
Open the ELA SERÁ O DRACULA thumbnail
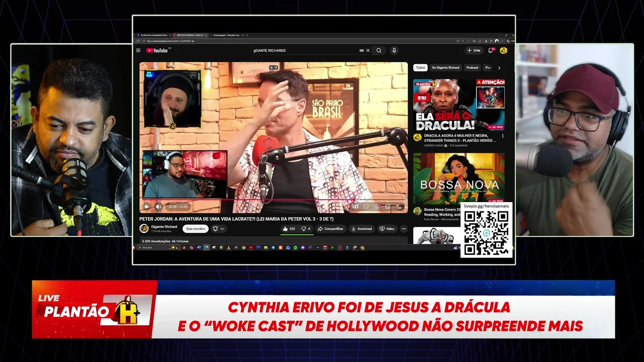point(459,105)
